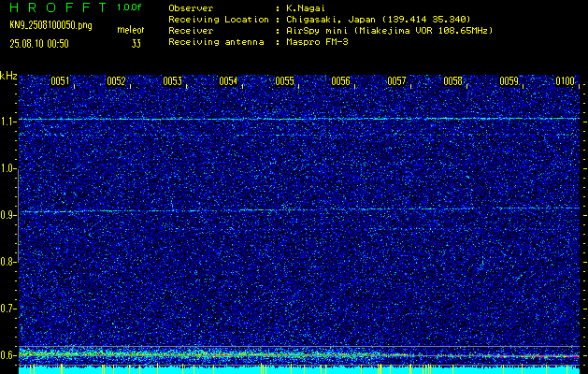Click the timestamp 25.08.10 00:50

point(39,44)
